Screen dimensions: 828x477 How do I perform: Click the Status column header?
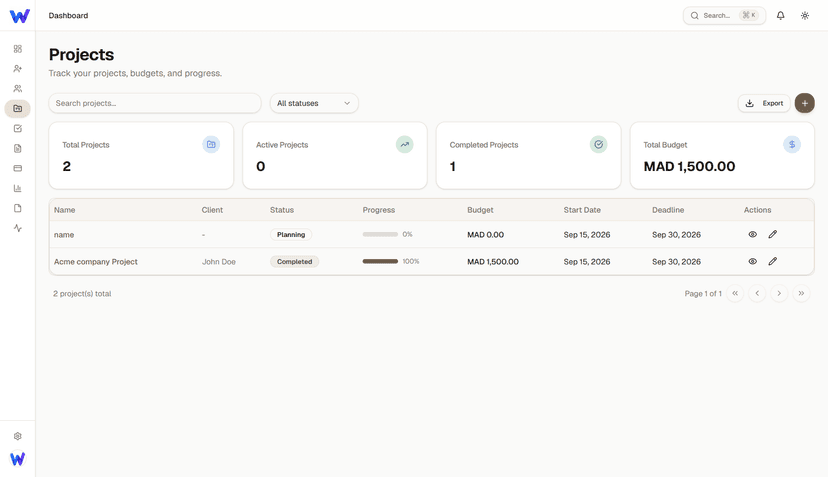(x=282, y=210)
